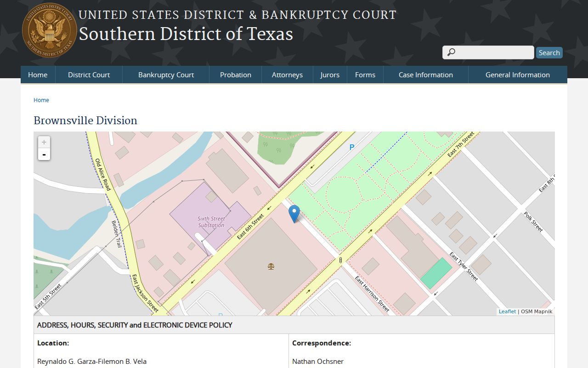Open the Leaflet attribution link
Image resolution: width=588 pixels, height=368 pixels.
[507, 311]
